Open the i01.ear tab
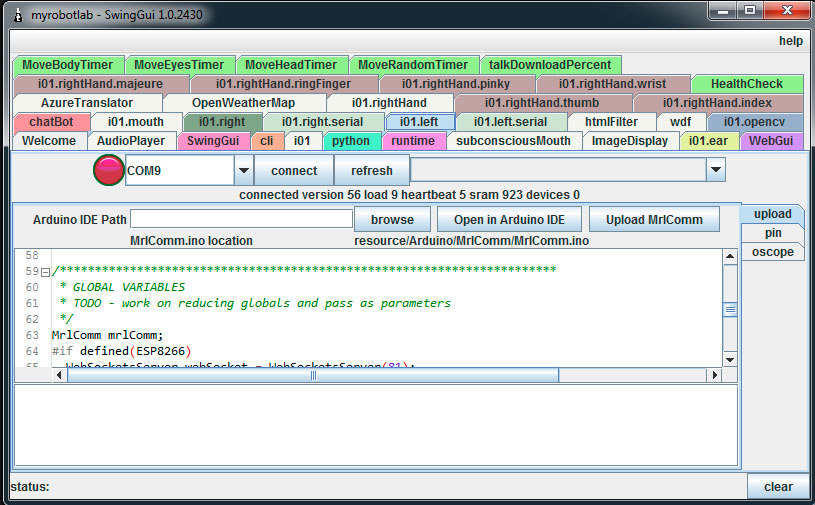Image resolution: width=815 pixels, height=505 pixels. pos(708,141)
